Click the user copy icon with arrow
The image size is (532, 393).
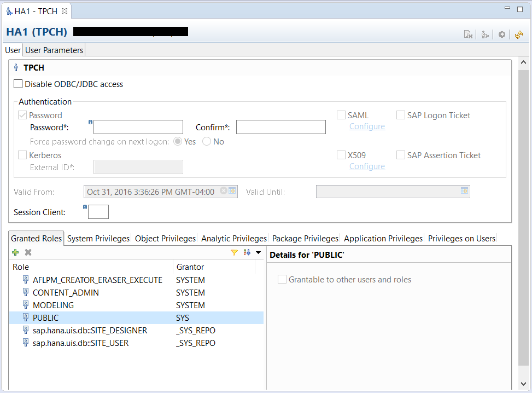click(485, 34)
